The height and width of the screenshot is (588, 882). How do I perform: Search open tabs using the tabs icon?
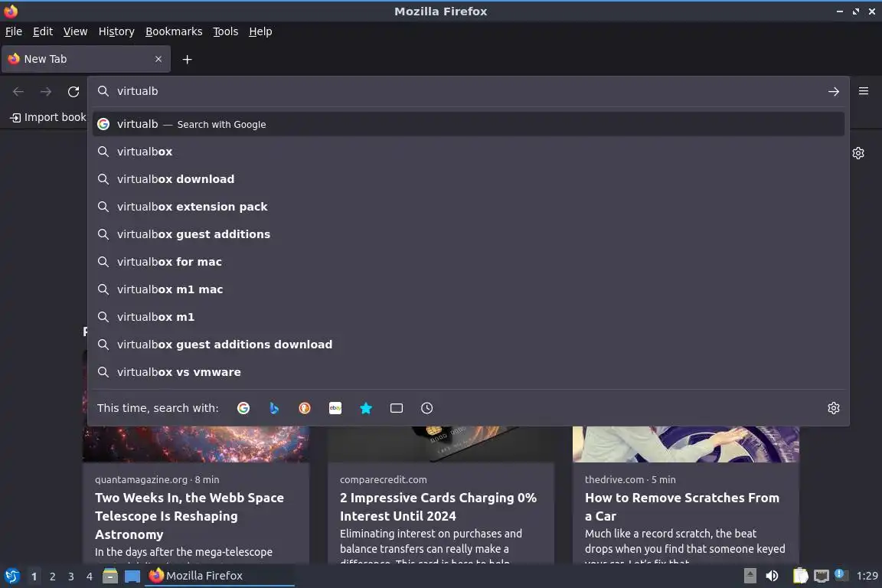pos(397,408)
